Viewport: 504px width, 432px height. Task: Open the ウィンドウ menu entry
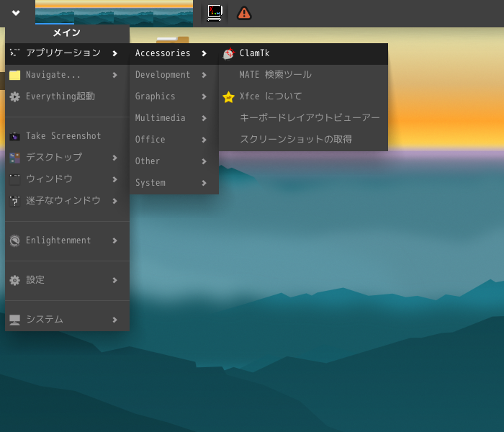pos(67,179)
